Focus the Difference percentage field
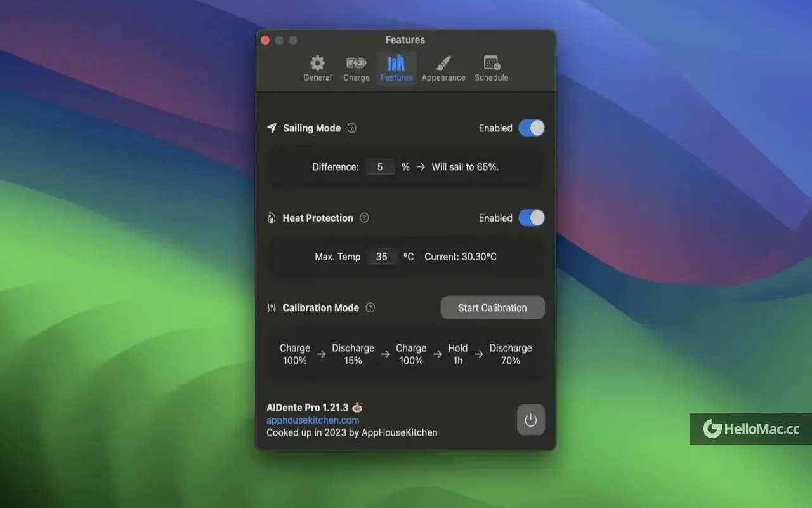812x508 pixels. tap(380, 167)
